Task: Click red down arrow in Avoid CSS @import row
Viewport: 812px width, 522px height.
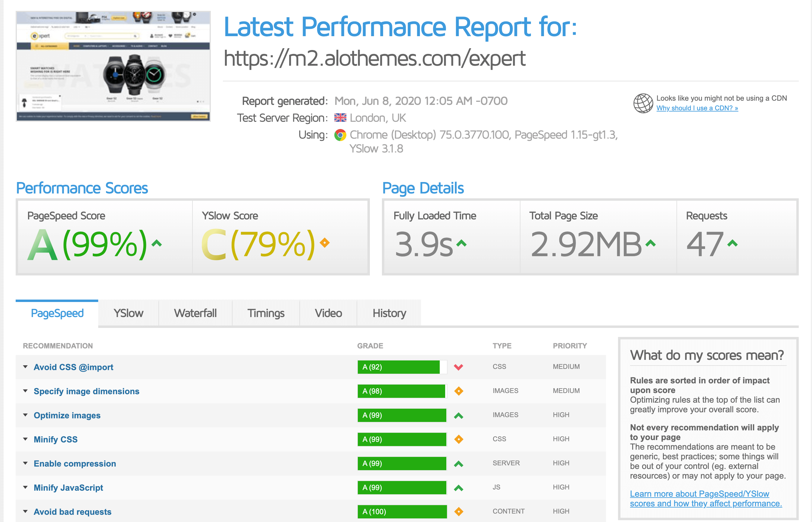Action: coord(458,367)
